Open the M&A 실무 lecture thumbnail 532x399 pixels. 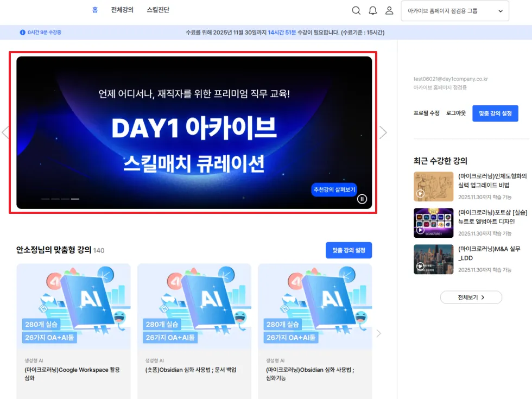tap(433, 259)
